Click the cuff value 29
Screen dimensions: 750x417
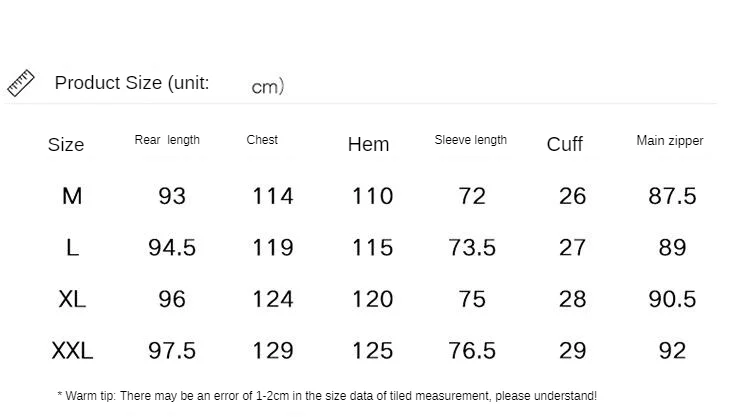pos(573,351)
